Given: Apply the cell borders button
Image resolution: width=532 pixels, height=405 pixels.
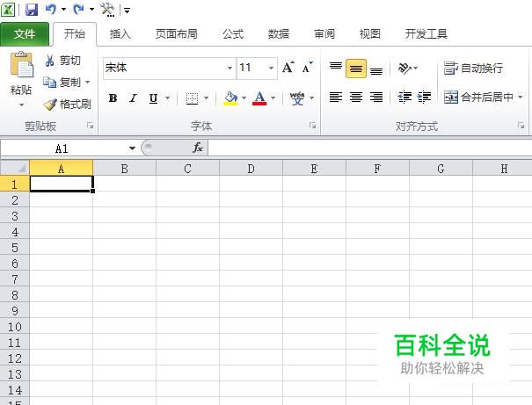Looking at the screenshot, I should click(x=192, y=98).
